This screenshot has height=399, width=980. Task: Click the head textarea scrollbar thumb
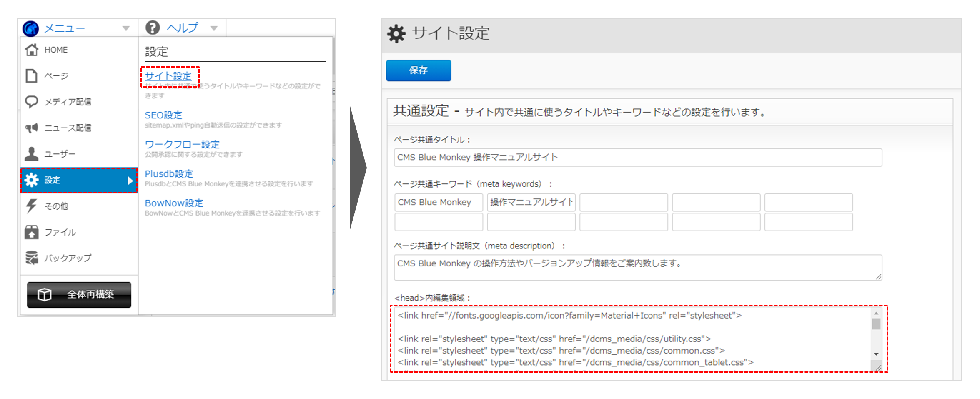coord(876,324)
